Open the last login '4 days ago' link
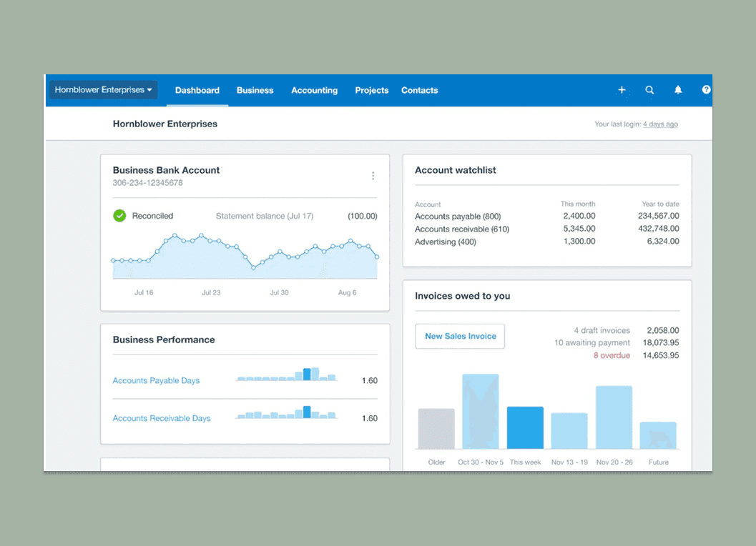756x546 pixels. click(660, 124)
